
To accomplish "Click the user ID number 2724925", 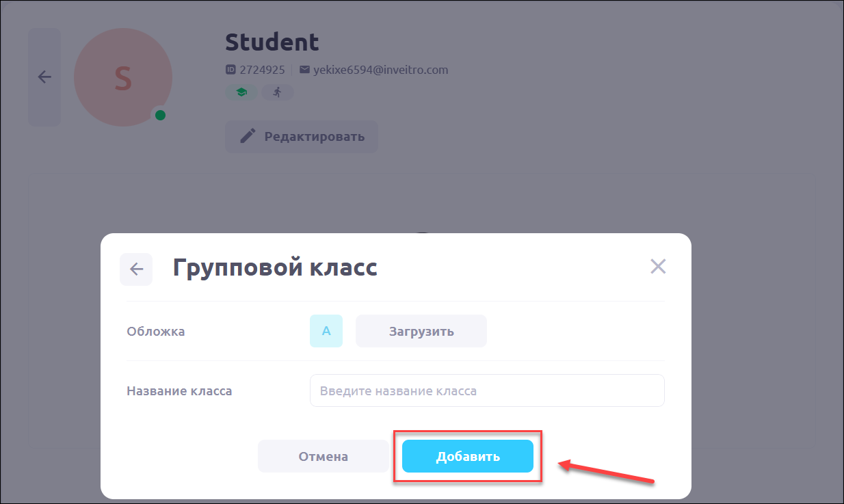I will pos(262,70).
